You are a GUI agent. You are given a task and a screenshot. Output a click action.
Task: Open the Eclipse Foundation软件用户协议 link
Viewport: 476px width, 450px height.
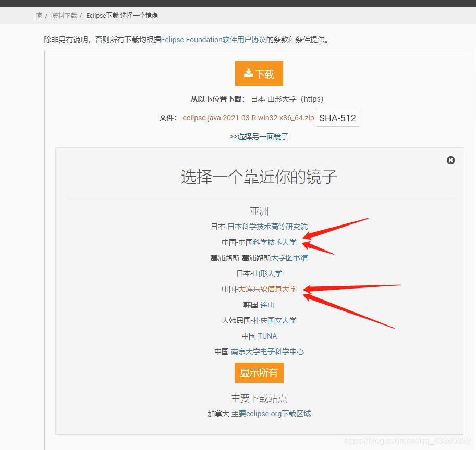point(213,40)
